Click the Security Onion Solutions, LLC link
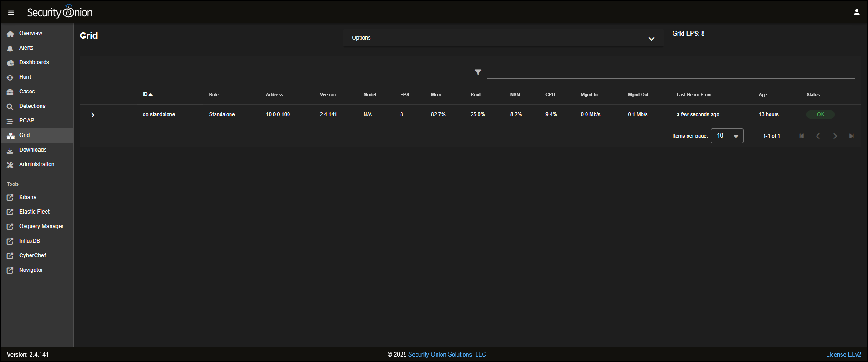 [x=447, y=355]
